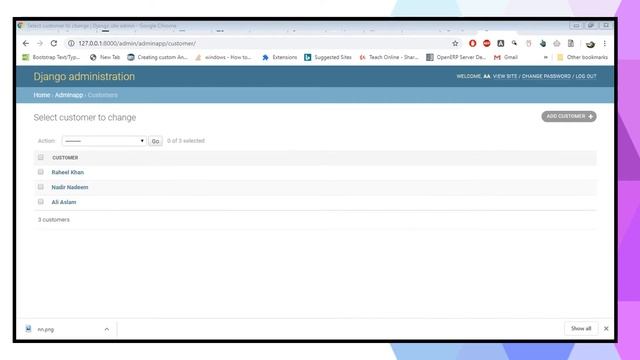The image size is (640, 360).
Task: Open the red Adblock extension icon
Action: pyautogui.click(x=487, y=43)
